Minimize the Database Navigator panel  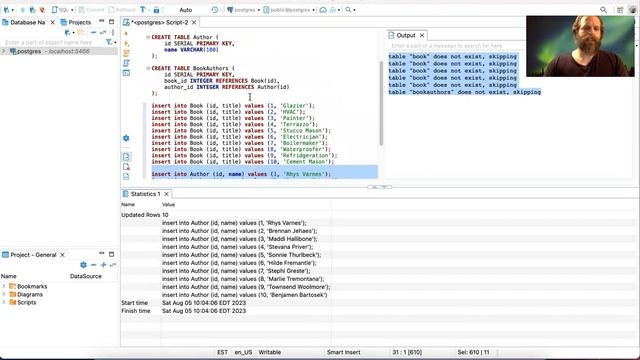[102, 21]
